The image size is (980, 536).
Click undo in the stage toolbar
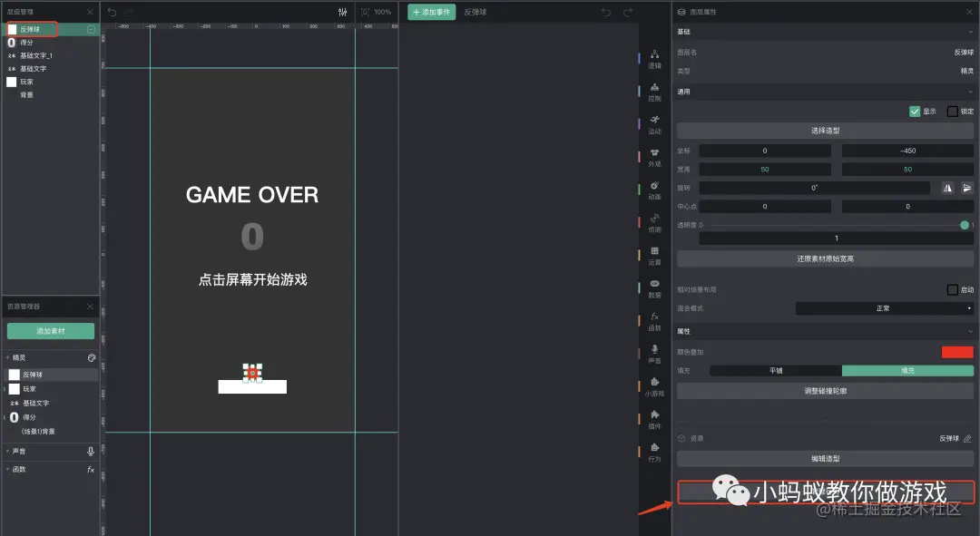tap(112, 12)
